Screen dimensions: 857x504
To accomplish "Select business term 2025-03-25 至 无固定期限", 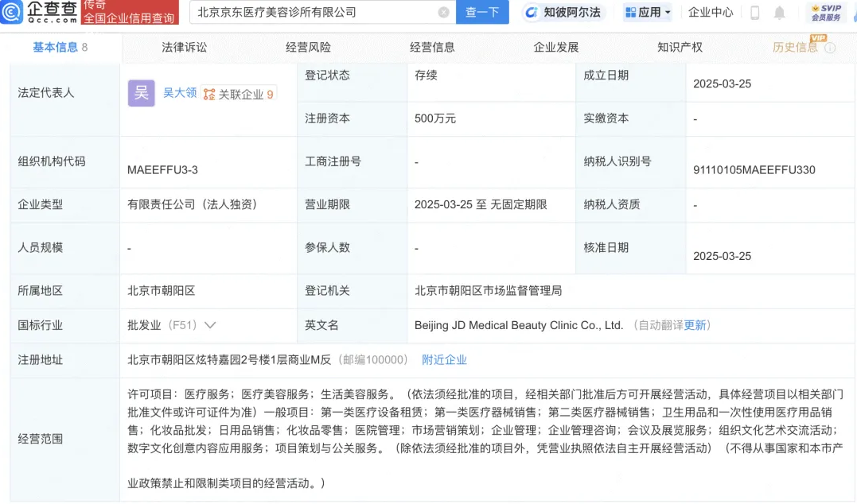I will click(481, 204).
